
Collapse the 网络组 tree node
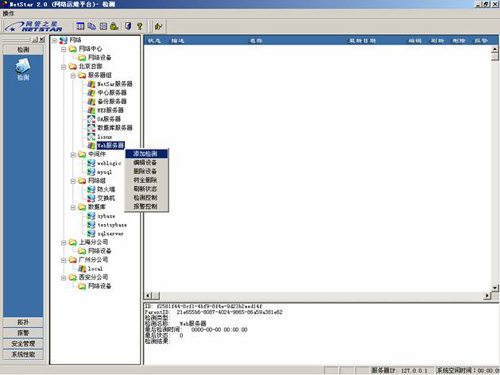tap(73, 181)
